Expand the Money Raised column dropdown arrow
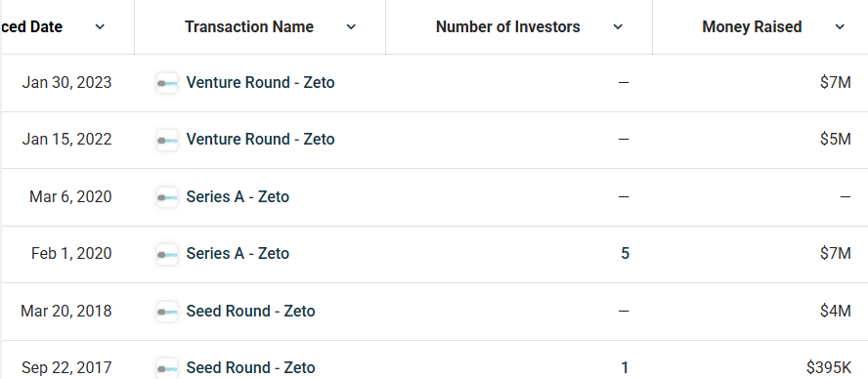Screen dimensions: 868x379 click(x=840, y=26)
